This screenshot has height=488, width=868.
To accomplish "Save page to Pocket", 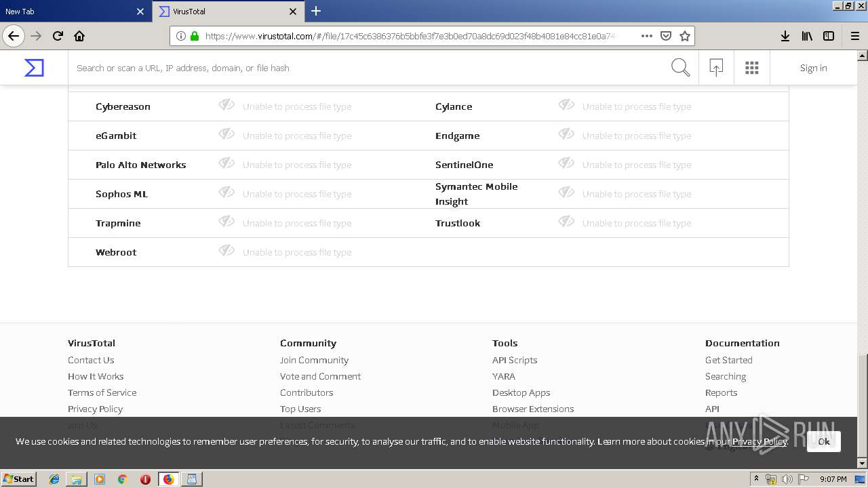I will click(666, 36).
